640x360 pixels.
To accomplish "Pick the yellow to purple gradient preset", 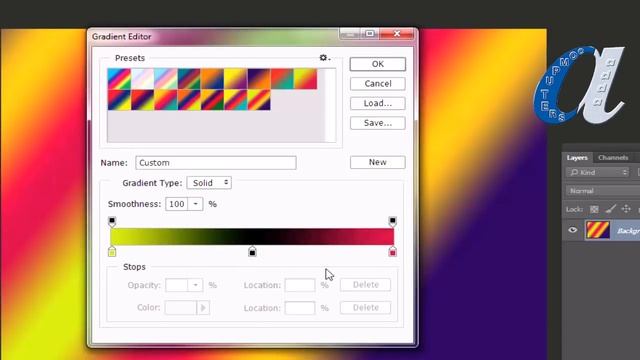I will point(236,79).
